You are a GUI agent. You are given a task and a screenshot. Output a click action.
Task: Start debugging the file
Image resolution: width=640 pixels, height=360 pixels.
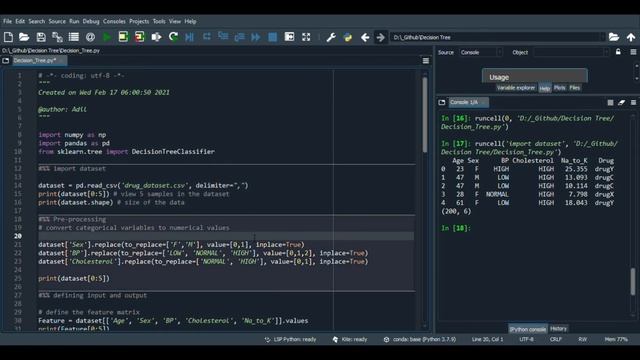click(189, 37)
